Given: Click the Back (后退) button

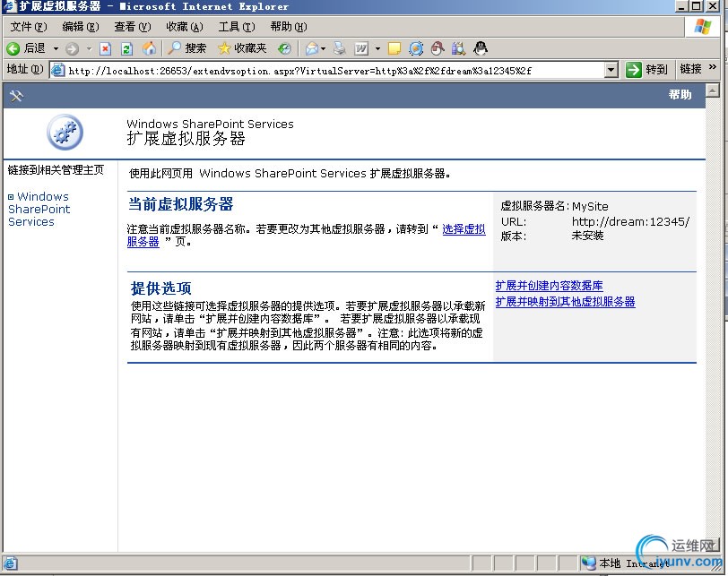Looking at the screenshot, I should (x=26, y=48).
